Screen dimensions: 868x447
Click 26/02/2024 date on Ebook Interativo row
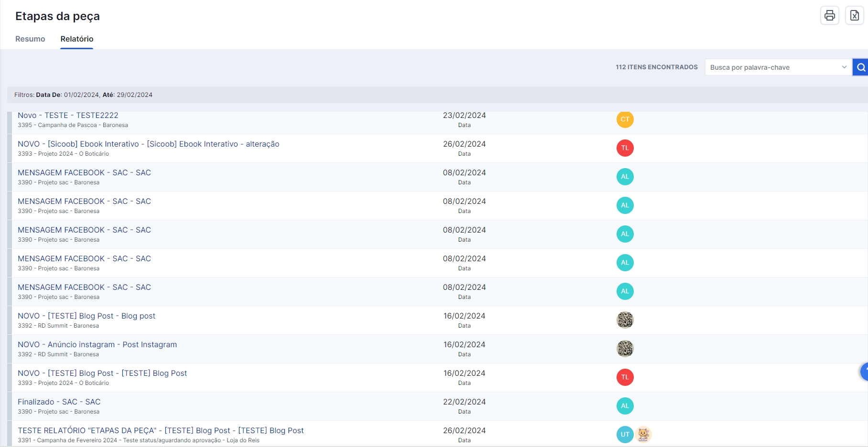pyautogui.click(x=464, y=144)
